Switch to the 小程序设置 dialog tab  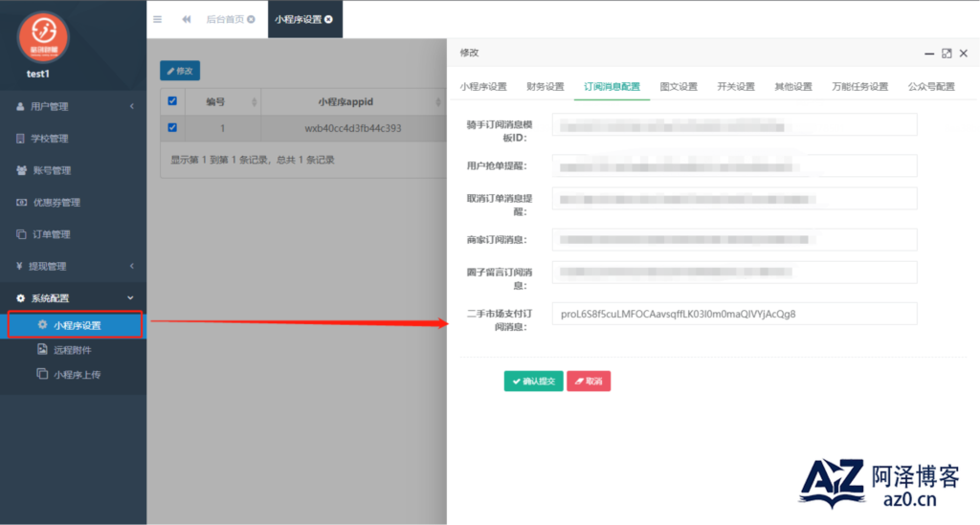[x=483, y=87]
